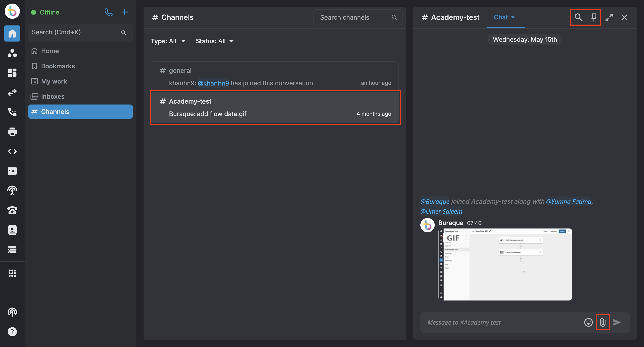This screenshot has width=644, height=347.
Task: Click the plus icon to create new
Action: coord(125,12)
